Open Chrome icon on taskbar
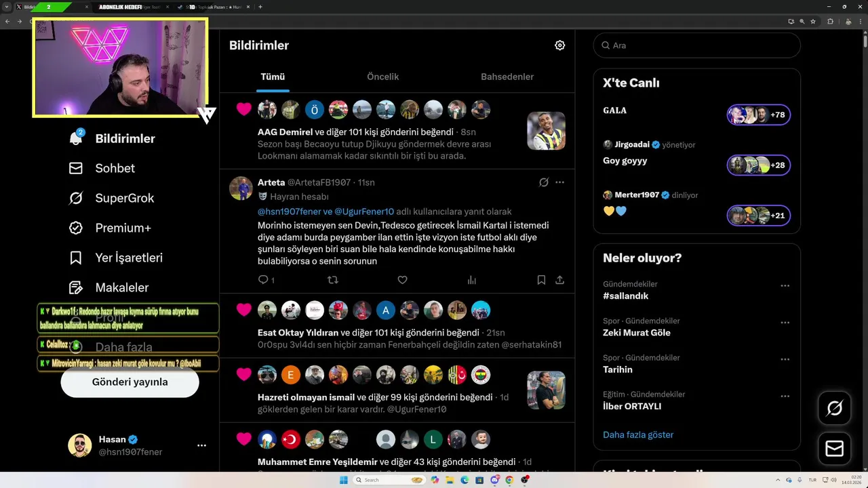 [509, 480]
